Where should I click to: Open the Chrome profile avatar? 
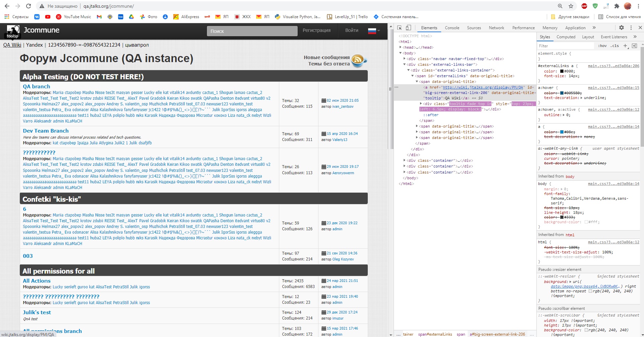click(628, 6)
